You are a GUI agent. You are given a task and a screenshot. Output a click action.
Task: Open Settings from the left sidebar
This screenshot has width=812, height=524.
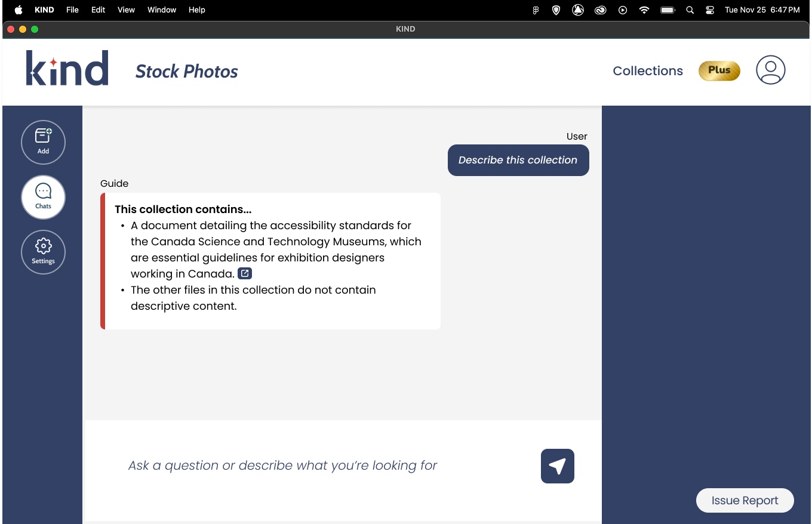point(43,252)
